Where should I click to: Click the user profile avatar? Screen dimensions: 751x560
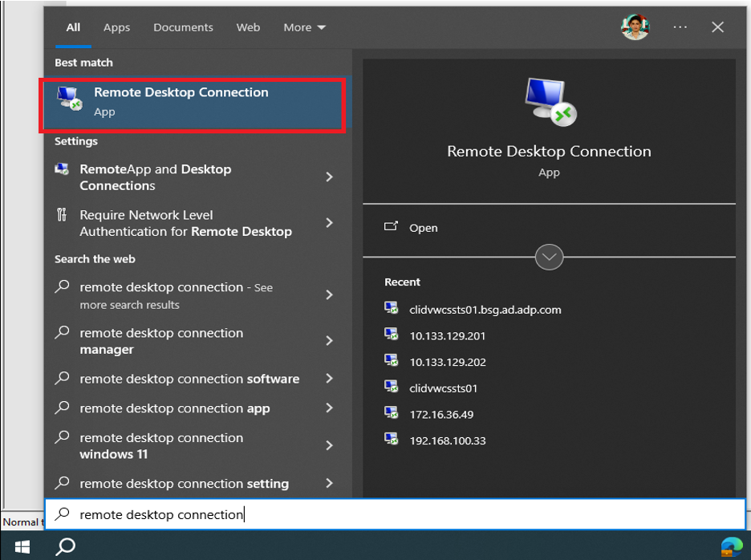click(635, 26)
